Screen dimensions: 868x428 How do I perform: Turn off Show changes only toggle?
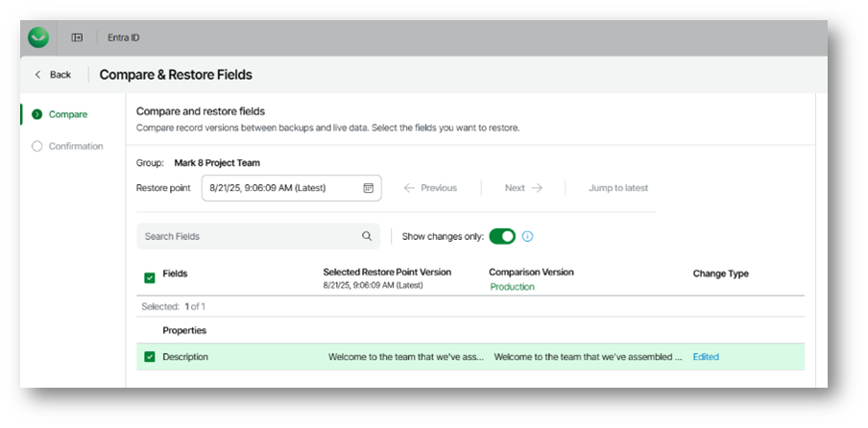[x=502, y=236]
